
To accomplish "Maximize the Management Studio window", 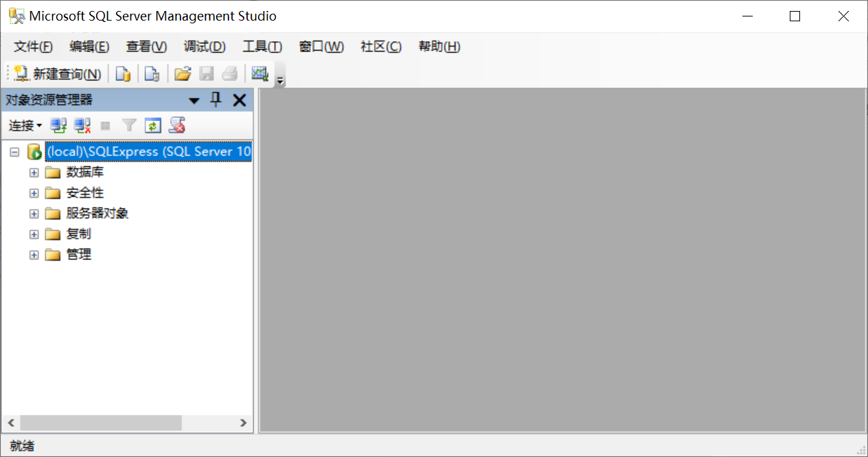I will [795, 16].
